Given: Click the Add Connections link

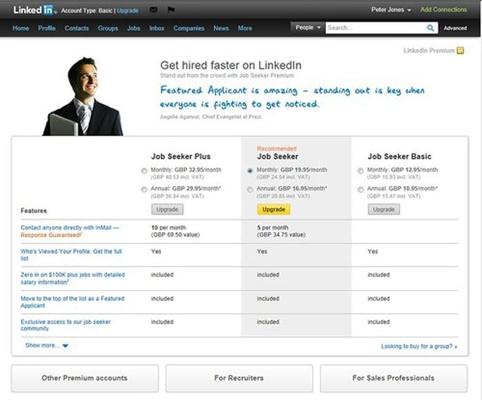Looking at the screenshot, I should [x=443, y=10].
